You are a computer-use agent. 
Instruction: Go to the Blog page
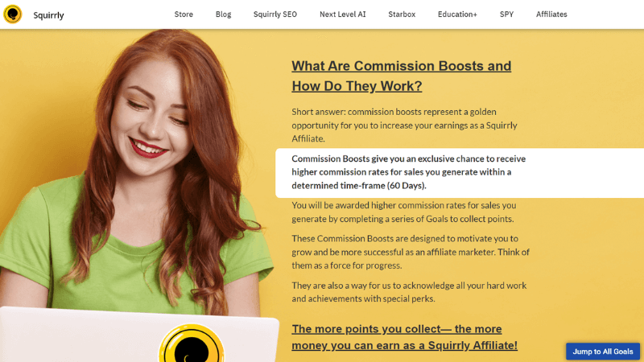tap(224, 14)
